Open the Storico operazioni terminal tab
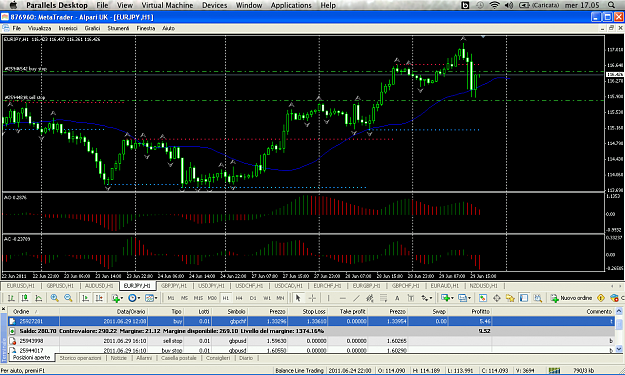Viewport: 625px width, 375px height. [x=81, y=358]
